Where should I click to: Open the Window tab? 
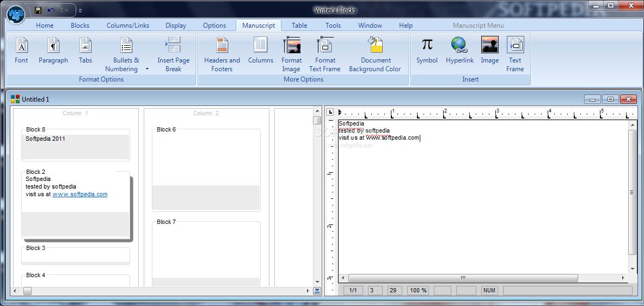pos(370,26)
